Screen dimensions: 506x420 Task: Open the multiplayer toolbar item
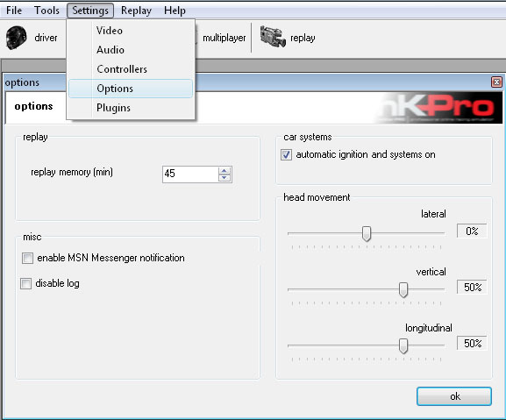(224, 38)
